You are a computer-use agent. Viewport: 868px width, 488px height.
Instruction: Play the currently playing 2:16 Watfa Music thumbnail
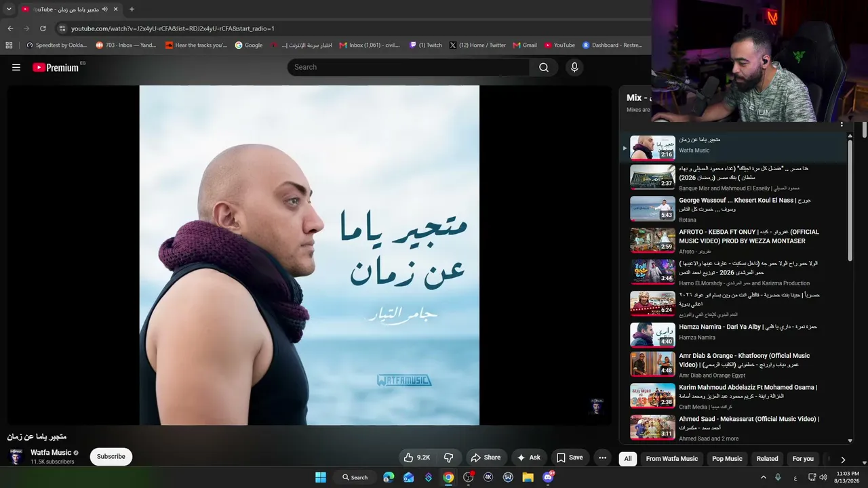tap(652, 148)
